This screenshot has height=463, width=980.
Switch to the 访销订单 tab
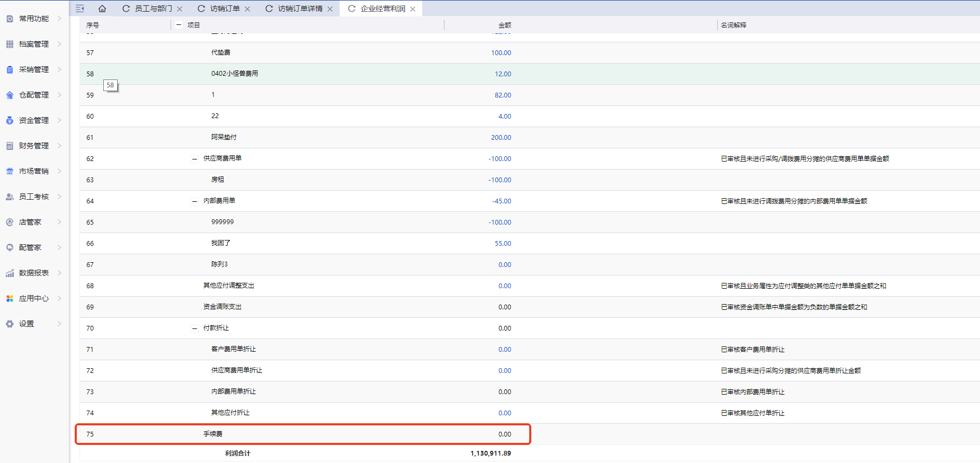pos(225,8)
